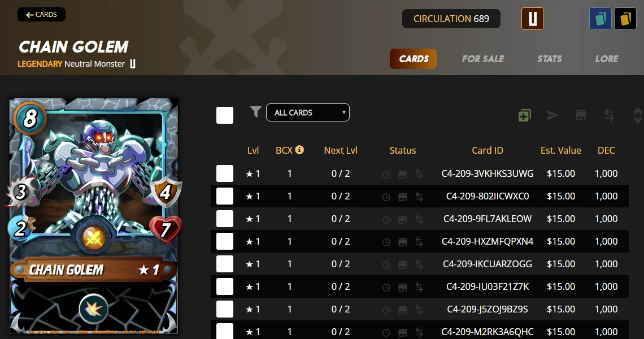
Task: Open the STATS tab
Action: point(550,59)
